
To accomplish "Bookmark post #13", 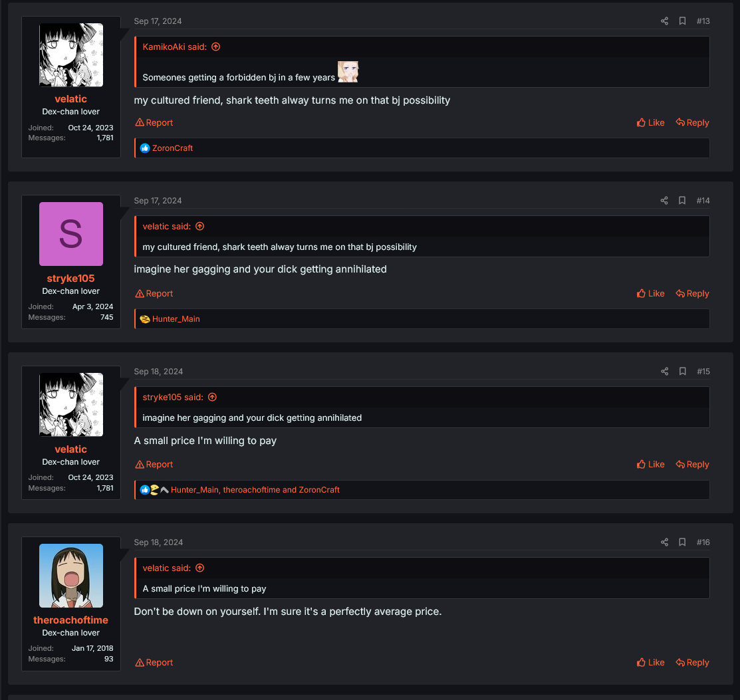I will (x=682, y=21).
